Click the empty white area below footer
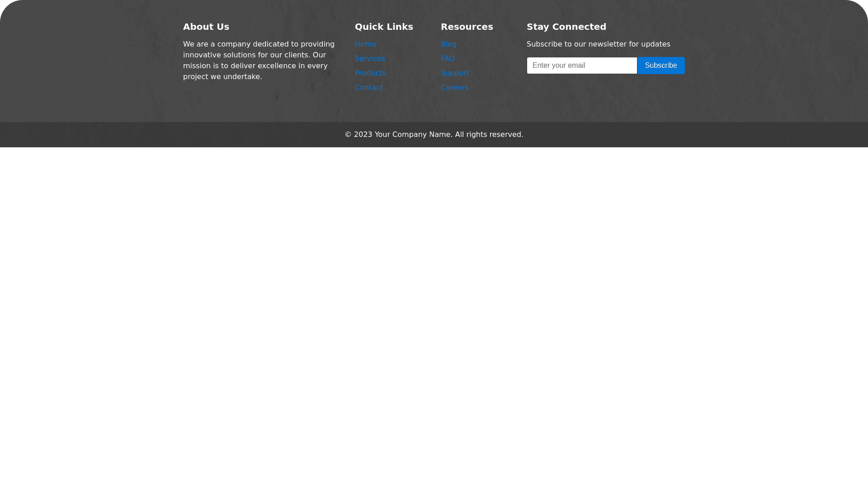Image resolution: width=868 pixels, height=488 pixels. (434, 316)
